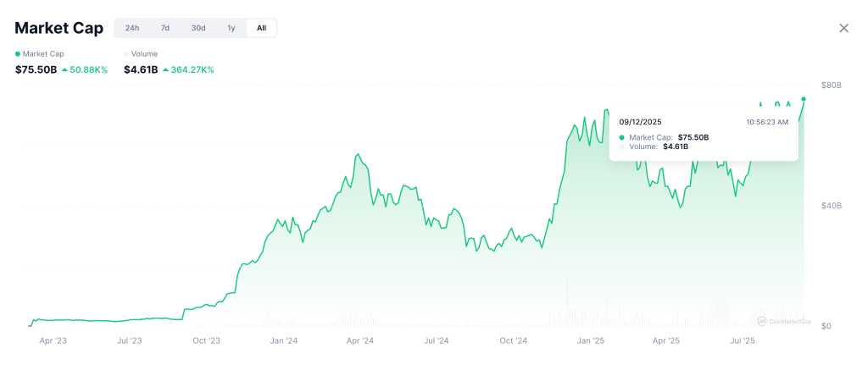Screen dimensions: 868x371
Task: Toggle the Market Cap legend series
Action: tap(40, 54)
